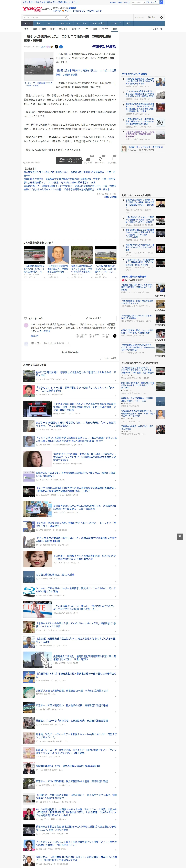Open ranking item 1 細野豪志氏 article
Viewport: 186px width, 868px height.
[x=140, y=81]
